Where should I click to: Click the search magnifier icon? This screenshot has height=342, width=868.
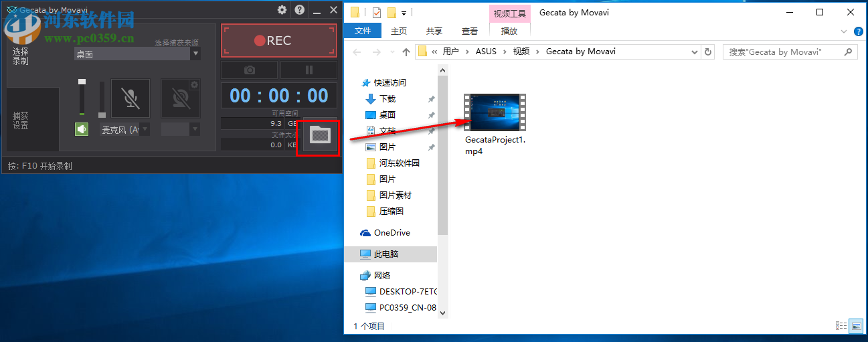tap(849, 52)
